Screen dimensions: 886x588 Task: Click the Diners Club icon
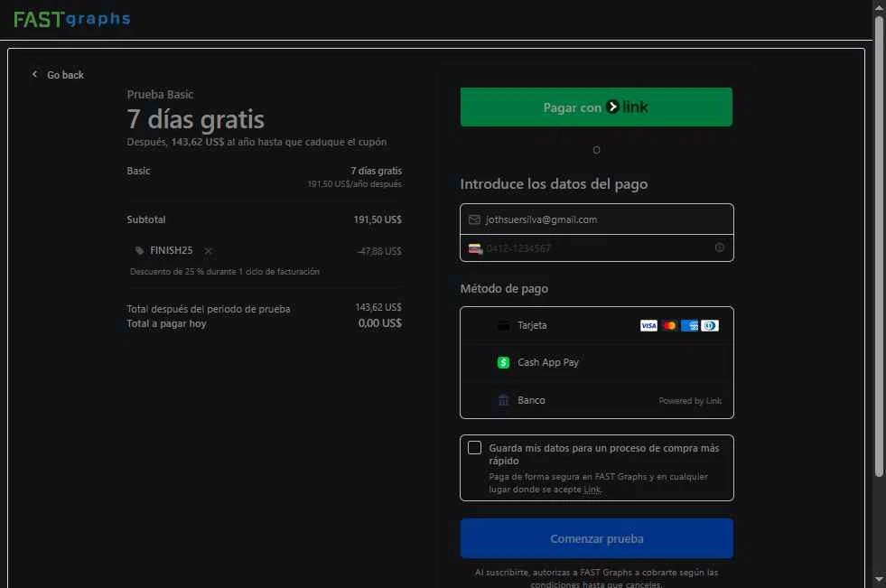(x=710, y=325)
